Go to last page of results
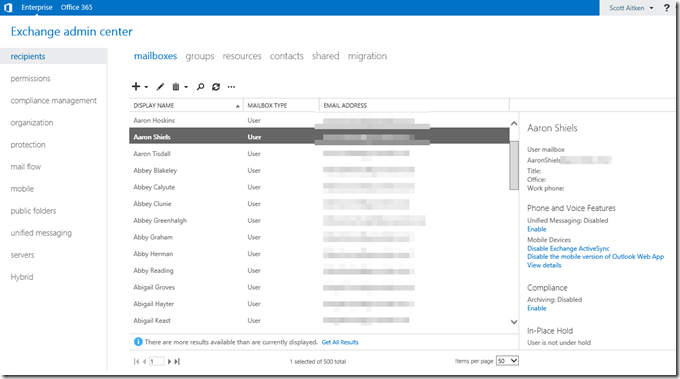 click(x=177, y=361)
